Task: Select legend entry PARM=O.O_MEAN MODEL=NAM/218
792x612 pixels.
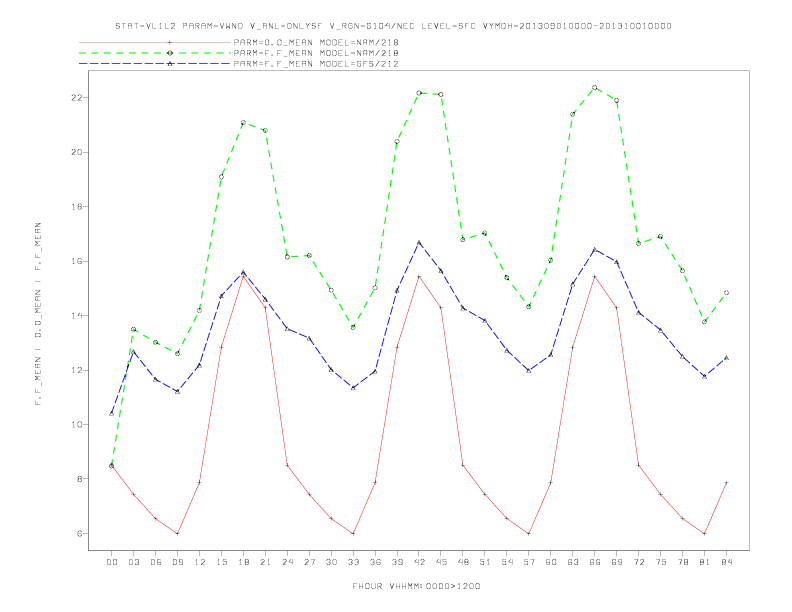Action: 316,42
